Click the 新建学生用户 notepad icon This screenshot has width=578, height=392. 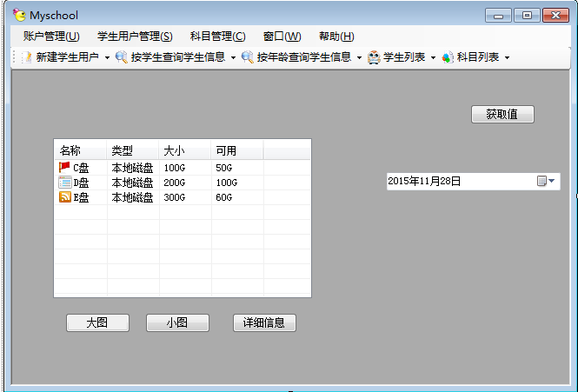[x=27, y=57]
